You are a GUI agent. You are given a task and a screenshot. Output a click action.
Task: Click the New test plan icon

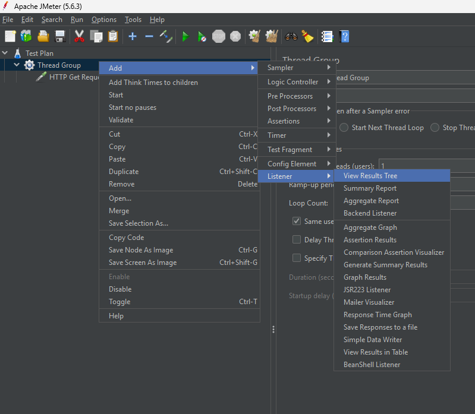tap(10, 36)
